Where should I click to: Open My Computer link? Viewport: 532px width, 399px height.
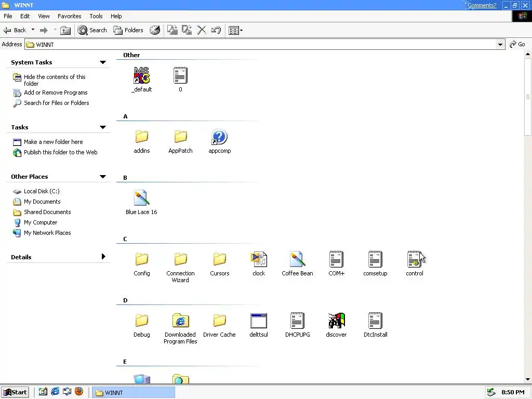pos(41,222)
